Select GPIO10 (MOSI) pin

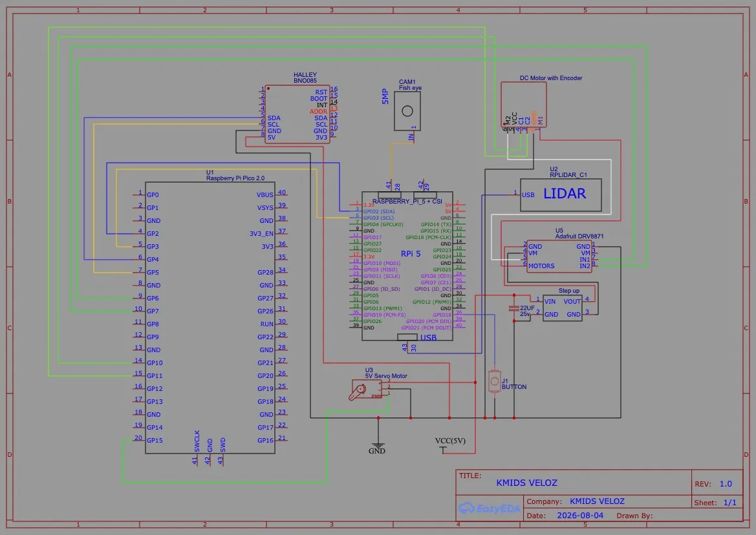coord(382,264)
